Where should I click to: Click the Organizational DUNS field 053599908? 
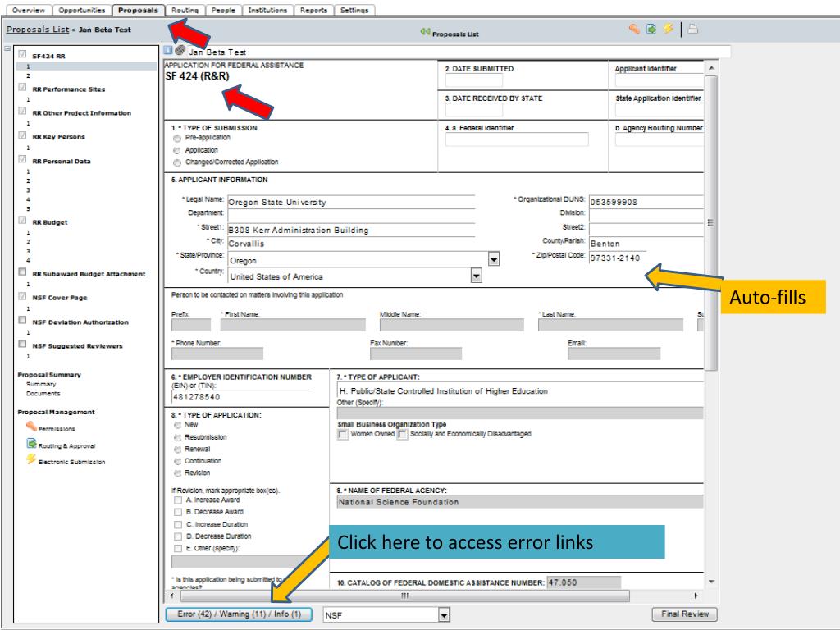[646, 202]
